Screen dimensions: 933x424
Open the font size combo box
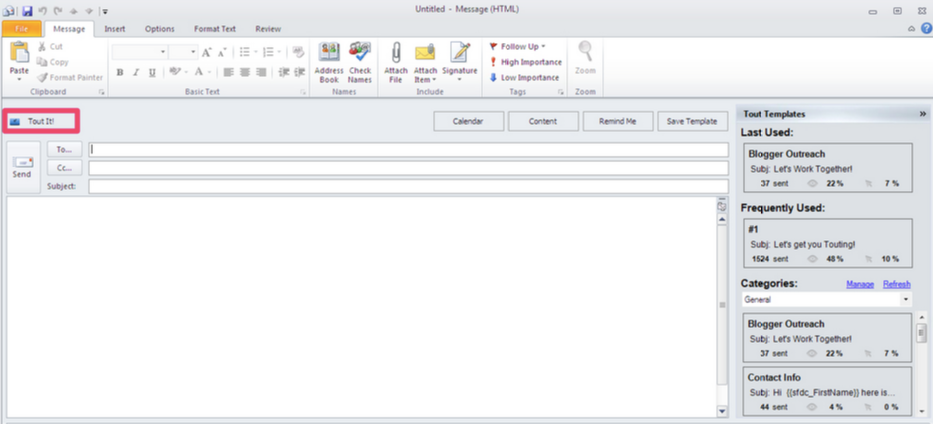(x=183, y=52)
